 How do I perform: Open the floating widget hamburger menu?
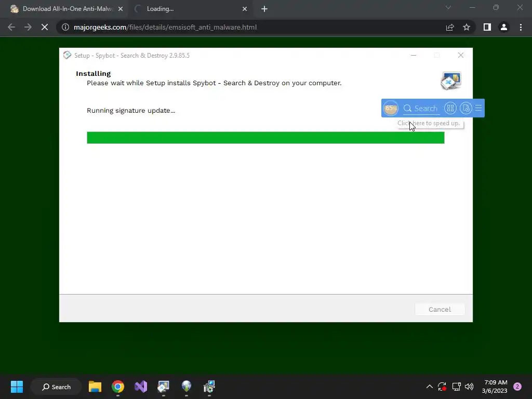point(478,108)
